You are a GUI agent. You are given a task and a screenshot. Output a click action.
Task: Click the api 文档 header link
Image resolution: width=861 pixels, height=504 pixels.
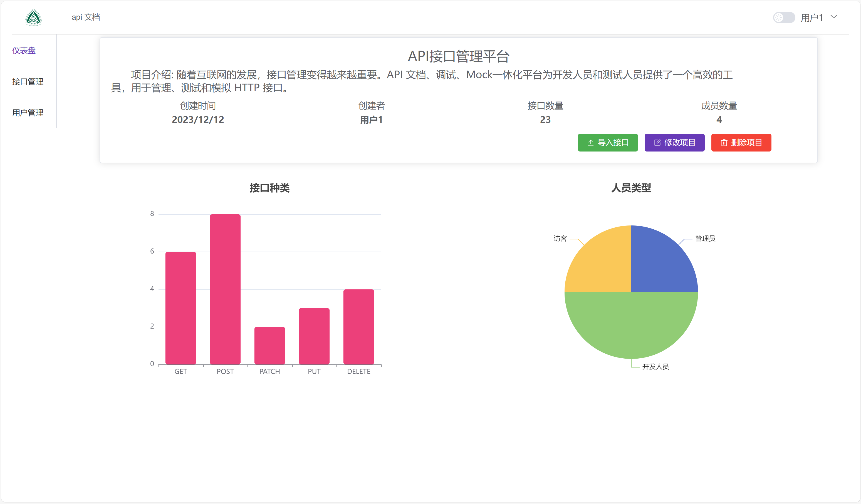coord(86,17)
